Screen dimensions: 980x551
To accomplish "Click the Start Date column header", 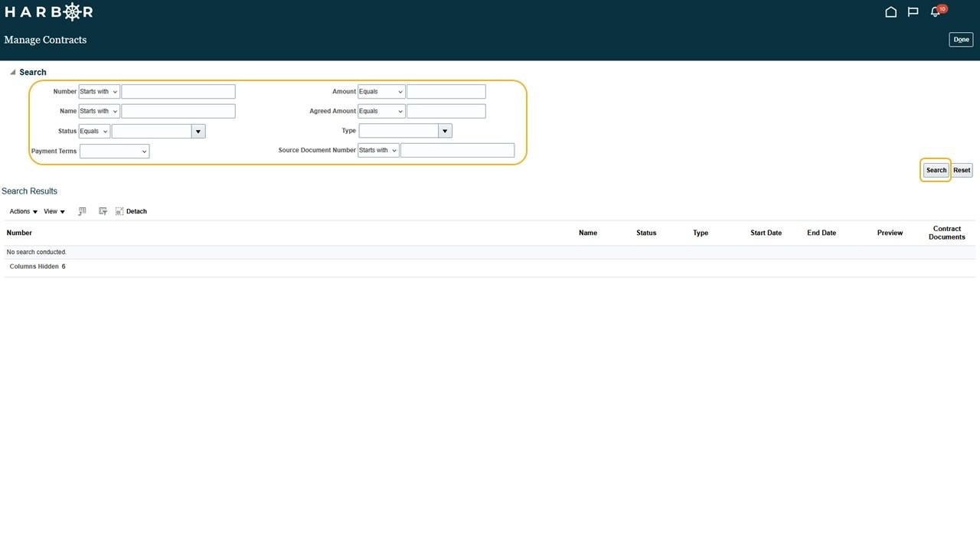I will pyautogui.click(x=766, y=233).
